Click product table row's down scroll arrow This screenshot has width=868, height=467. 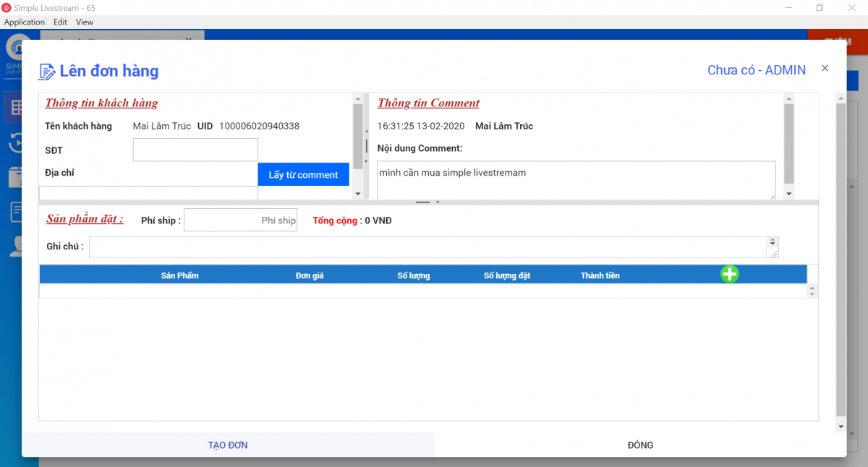[x=812, y=294]
